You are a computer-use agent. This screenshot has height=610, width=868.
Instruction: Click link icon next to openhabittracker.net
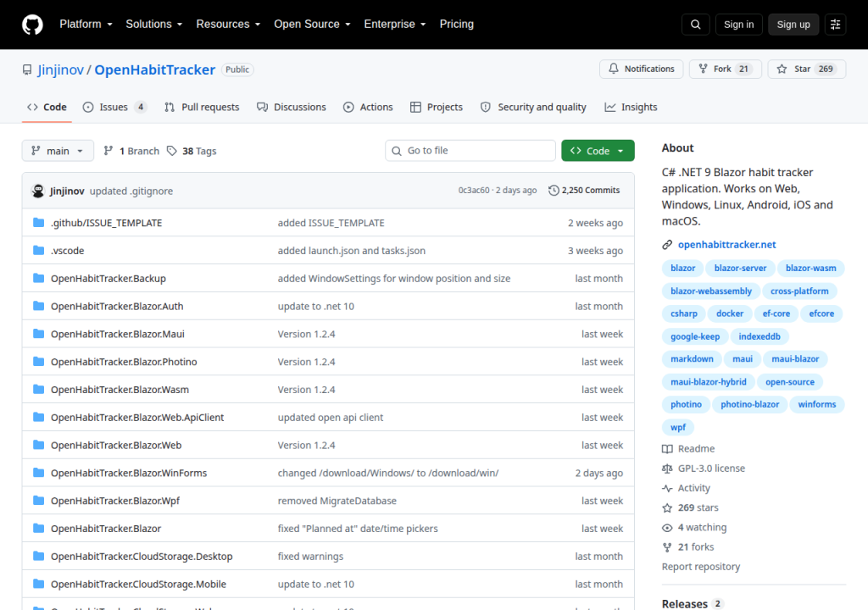667,245
